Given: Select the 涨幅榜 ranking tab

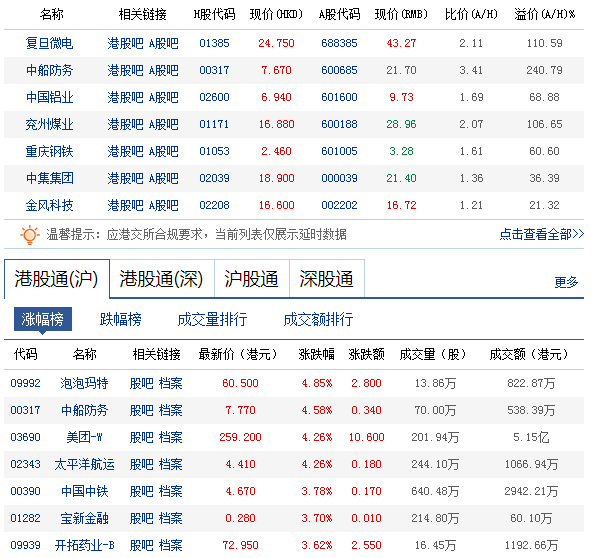Looking at the screenshot, I should pyautogui.click(x=43, y=319).
